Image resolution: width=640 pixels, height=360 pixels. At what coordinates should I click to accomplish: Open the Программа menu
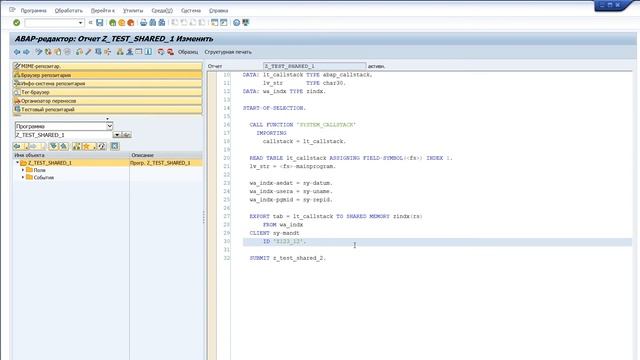pyautogui.click(x=33, y=11)
